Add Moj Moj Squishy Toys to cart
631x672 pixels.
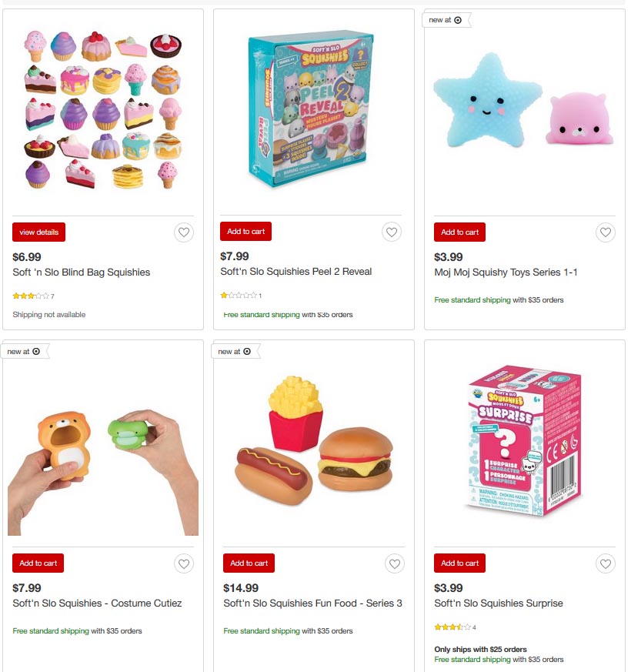pyautogui.click(x=459, y=232)
